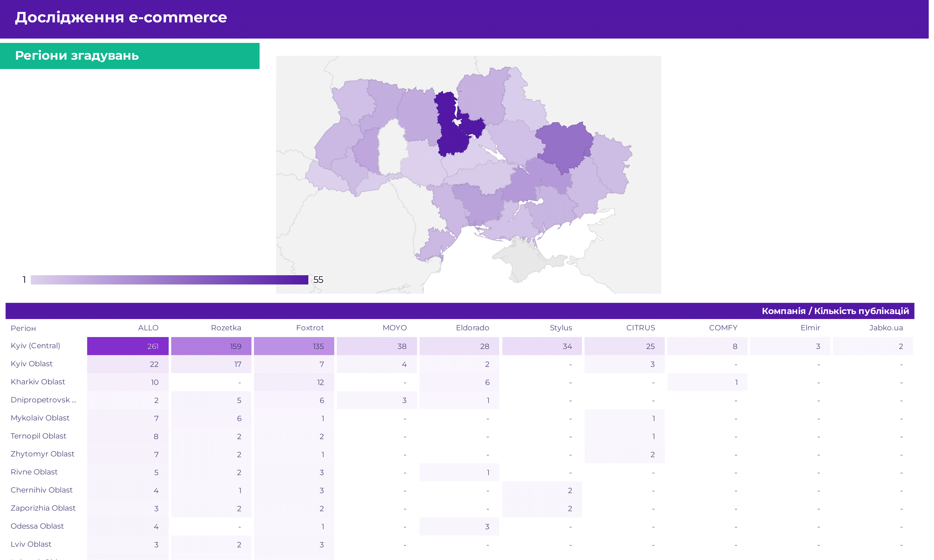Select the Kyiv (Central) row label
The image size is (934, 560).
point(36,346)
